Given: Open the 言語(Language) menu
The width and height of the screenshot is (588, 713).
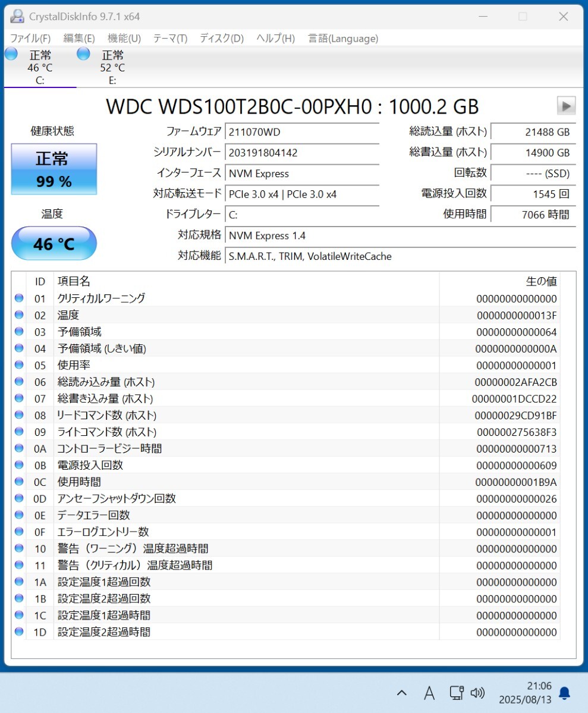Looking at the screenshot, I should (343, 39).
